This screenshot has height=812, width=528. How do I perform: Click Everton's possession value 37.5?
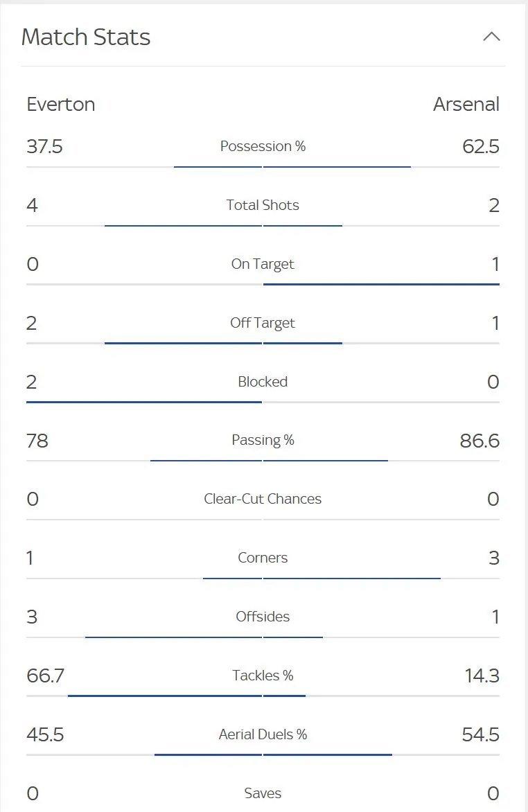(45, 146)
